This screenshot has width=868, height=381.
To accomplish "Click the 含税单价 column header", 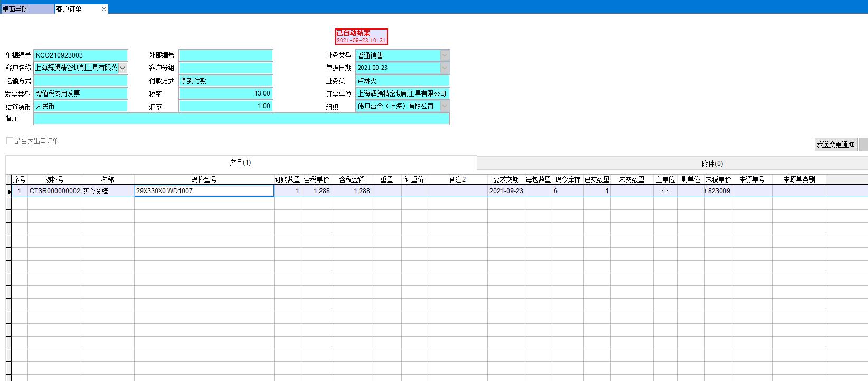I will pos(316,179).
